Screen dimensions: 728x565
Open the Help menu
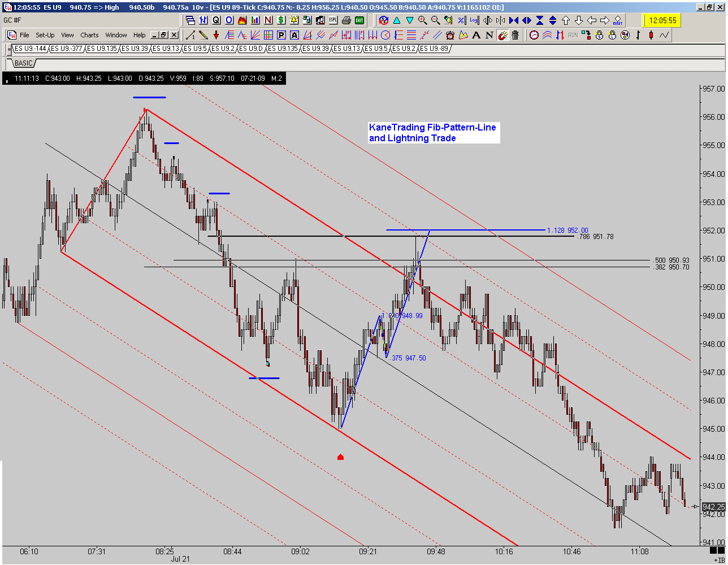pos(140,35)
